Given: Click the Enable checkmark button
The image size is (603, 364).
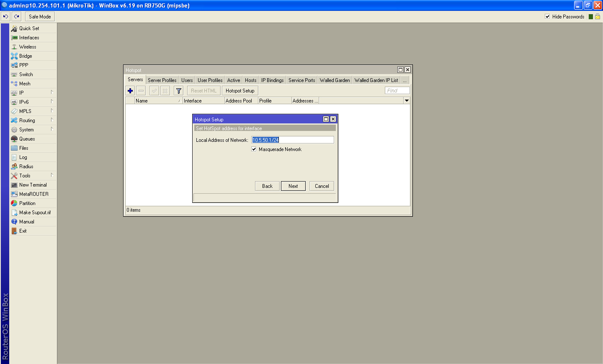Looking at the screenshot, I should coord(154,91).
